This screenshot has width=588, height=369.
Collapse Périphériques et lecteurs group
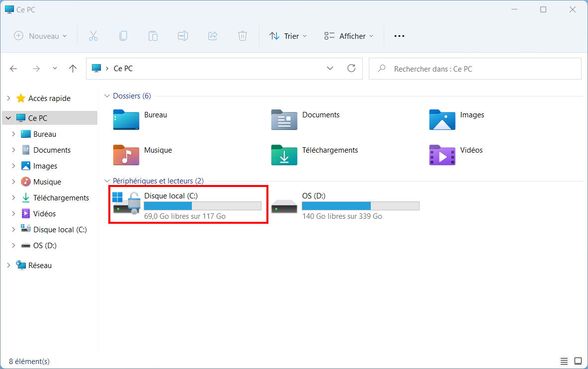107,181
